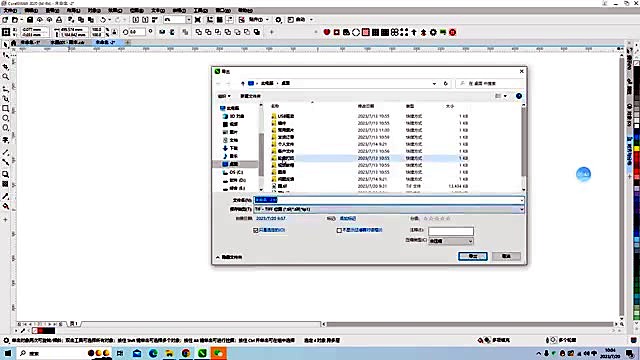Select the Freehand tool in the toolbox
This screenshot has height=360, width=640.
tap(5, 88)
